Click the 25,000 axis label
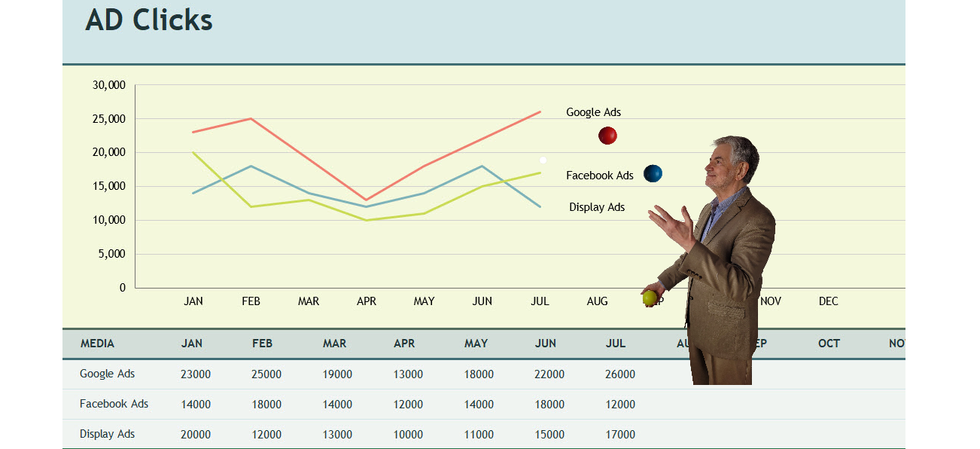The width and height of the screenshot is (980, 449). pyautogui.click(x=109, y=119)
